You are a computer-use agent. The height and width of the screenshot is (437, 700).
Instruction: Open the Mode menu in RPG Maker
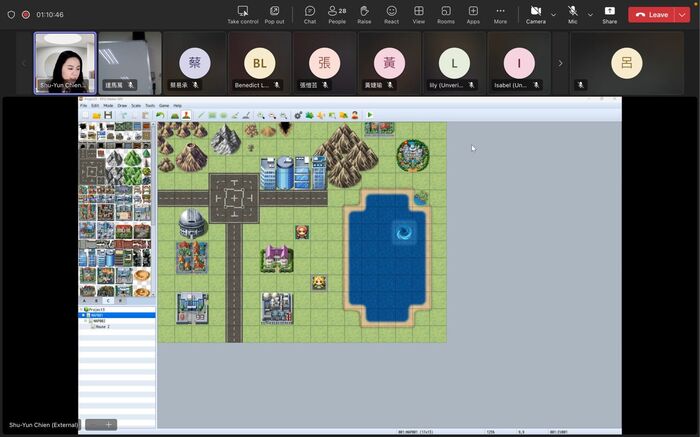pos(108,106)
